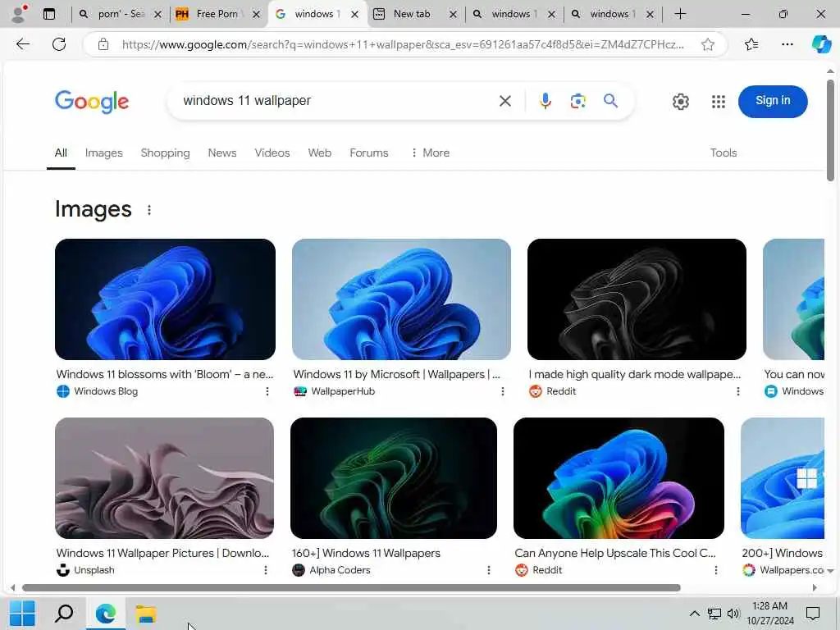Switch to the Forums search tab
Image resolution: width=840 pixels, height=630 pixels.
pyautogui.click(x=368, y=153)
